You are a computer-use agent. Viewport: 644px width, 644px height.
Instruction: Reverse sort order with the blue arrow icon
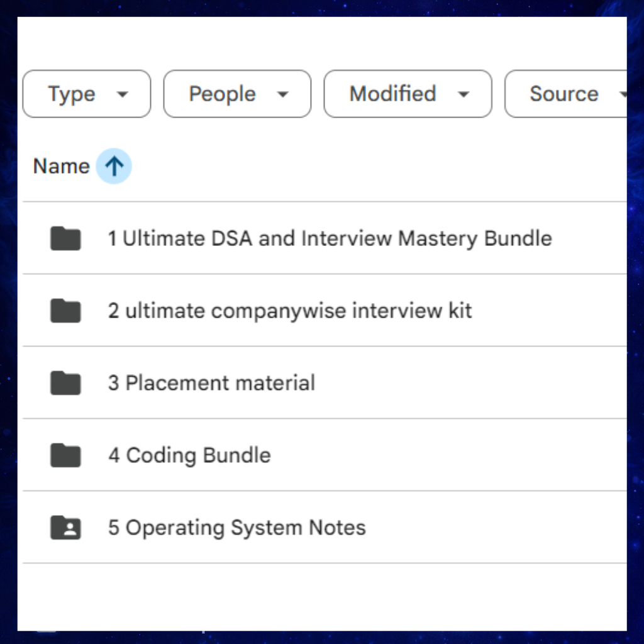(114, 167)
